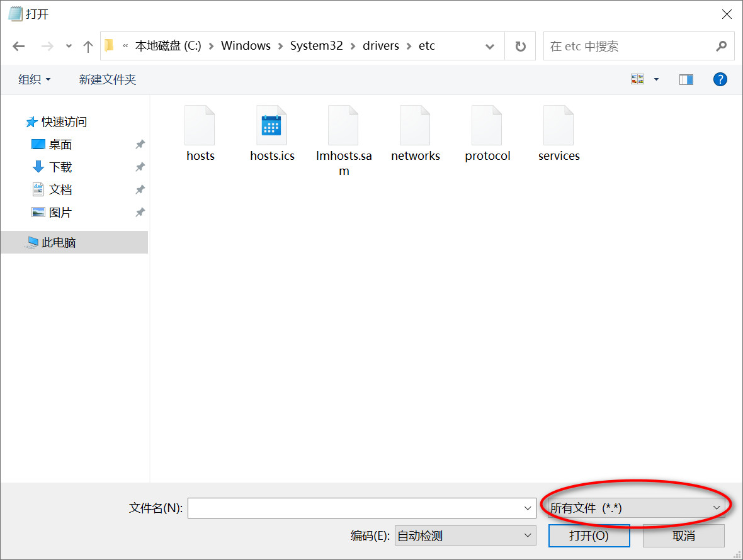Open help with question mark icon

[x=720, y=79]
